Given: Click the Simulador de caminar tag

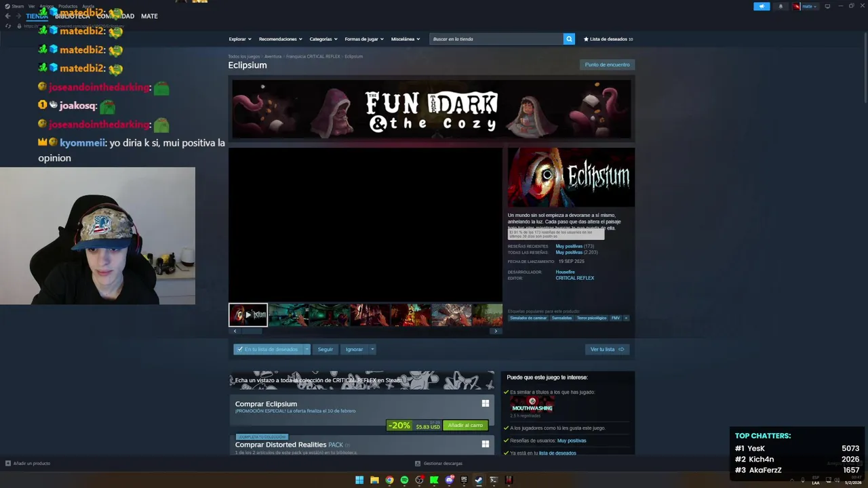Looking at the screenshot, I should click(x=528, y=318).
